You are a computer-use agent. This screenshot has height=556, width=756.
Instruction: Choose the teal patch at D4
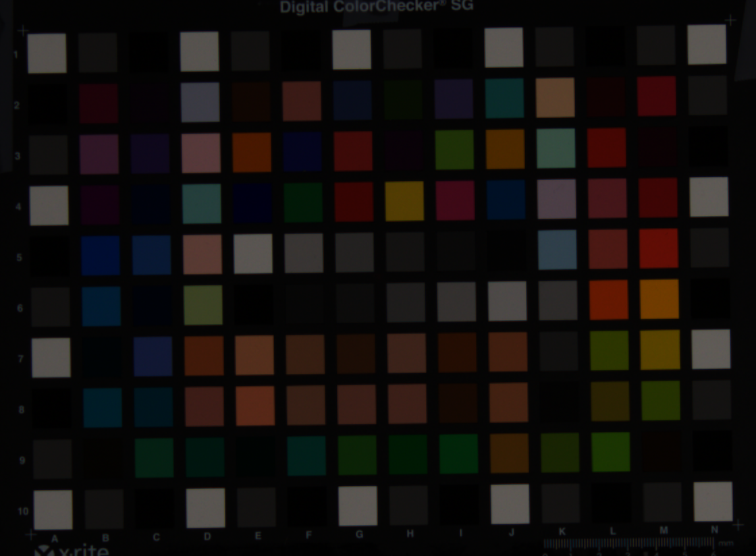pyautogui.click(x=202, y=203)
